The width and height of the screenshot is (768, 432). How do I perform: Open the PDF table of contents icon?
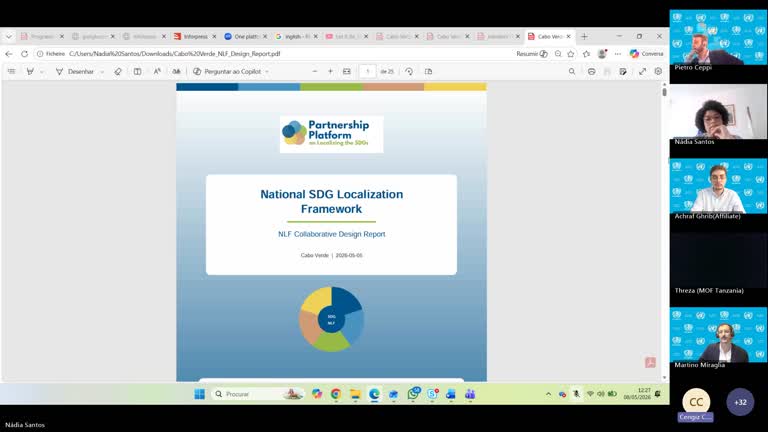12,72
